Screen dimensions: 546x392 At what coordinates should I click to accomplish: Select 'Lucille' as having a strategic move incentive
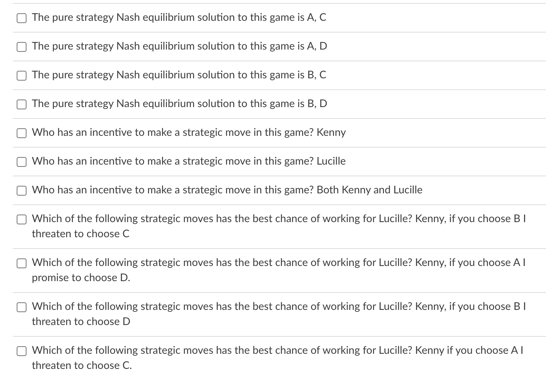click(x=22, y=162)
